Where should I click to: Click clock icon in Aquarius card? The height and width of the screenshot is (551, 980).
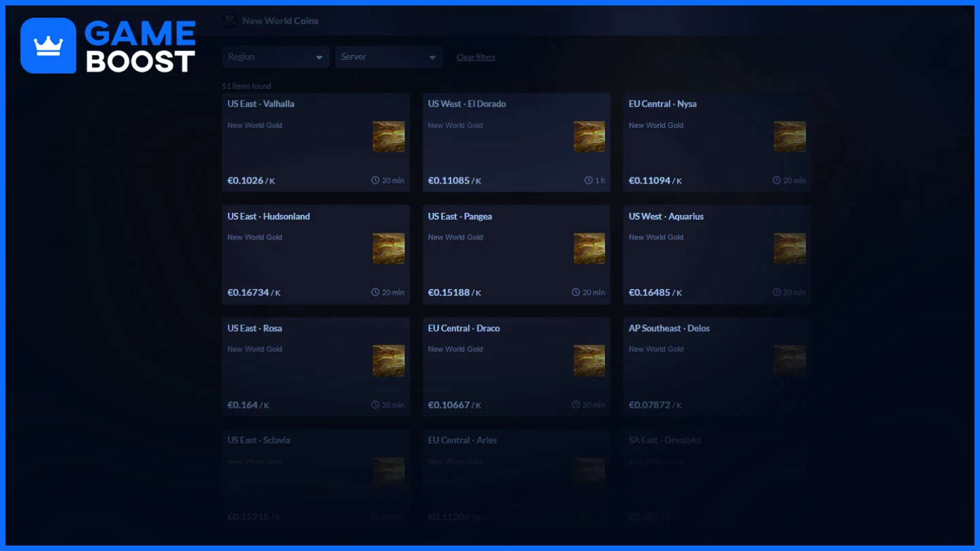click(x=777, y=293)
